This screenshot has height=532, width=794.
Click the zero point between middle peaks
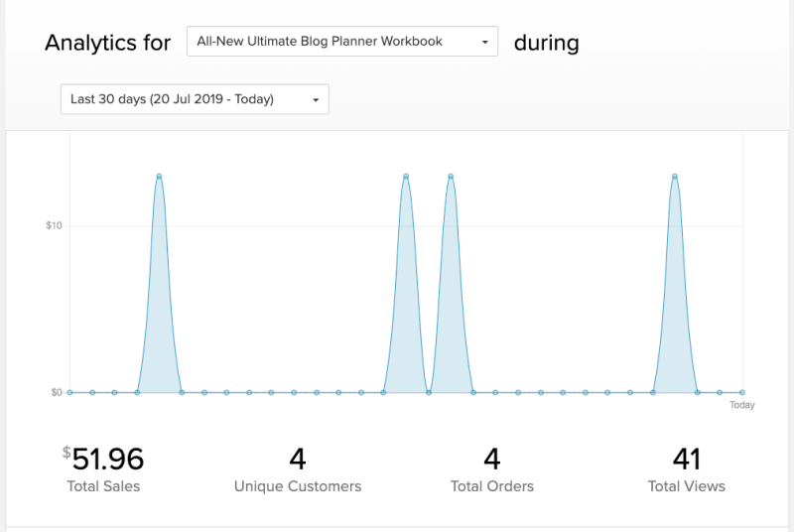pyautogui.click(x=429, y=392)
